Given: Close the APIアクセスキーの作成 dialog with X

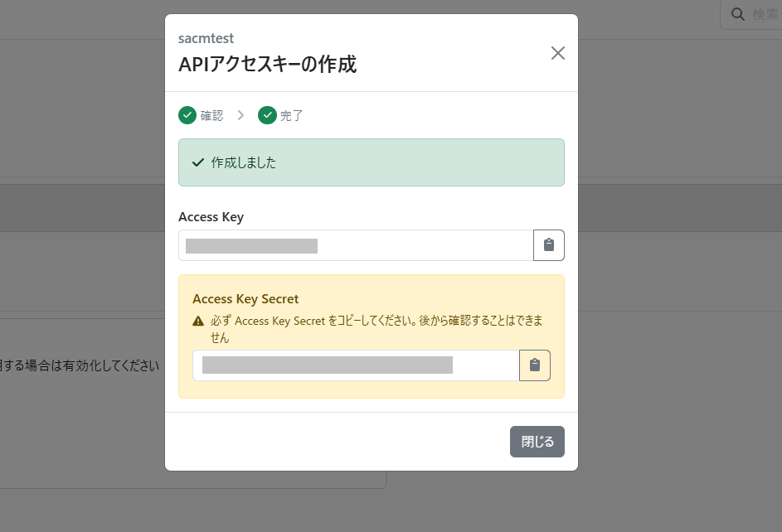Looking at the screenshot, I should (558, 53).
